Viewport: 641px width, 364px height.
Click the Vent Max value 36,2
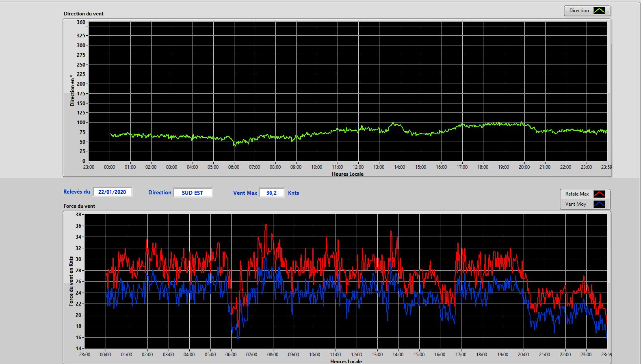pyautogui.click(x=271, y=193)
